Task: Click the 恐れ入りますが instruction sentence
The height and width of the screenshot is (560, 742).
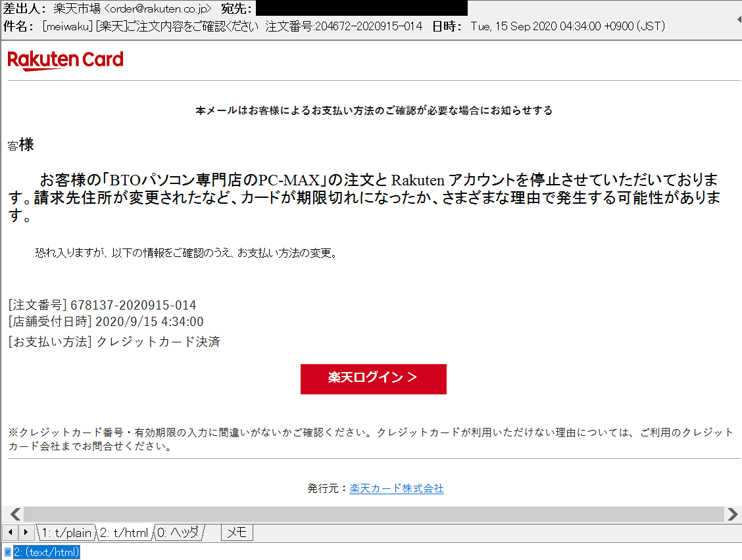Action: [186, 253]
